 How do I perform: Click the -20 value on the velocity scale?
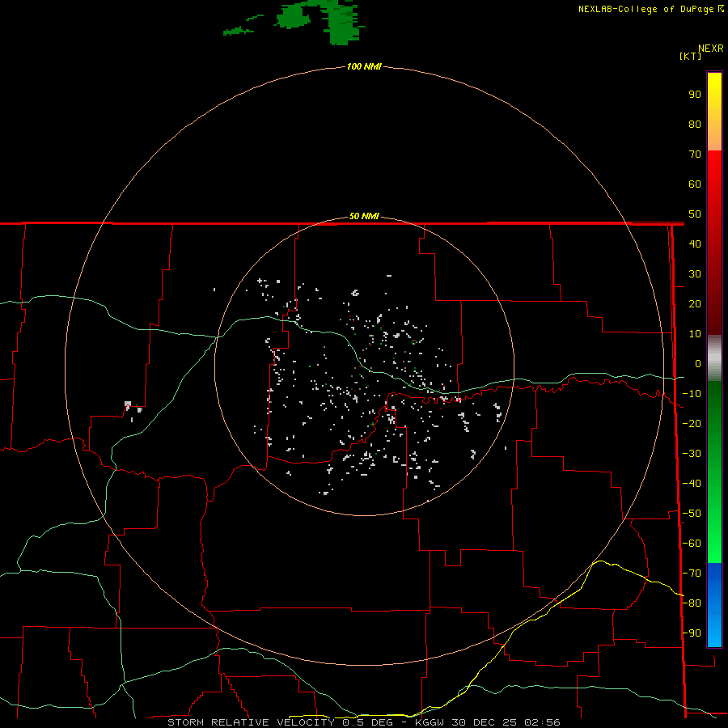pyautogui.click(x=692, y=423)
